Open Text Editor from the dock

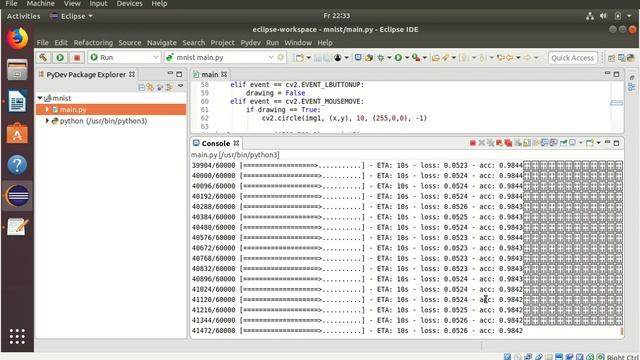point(17,227)
